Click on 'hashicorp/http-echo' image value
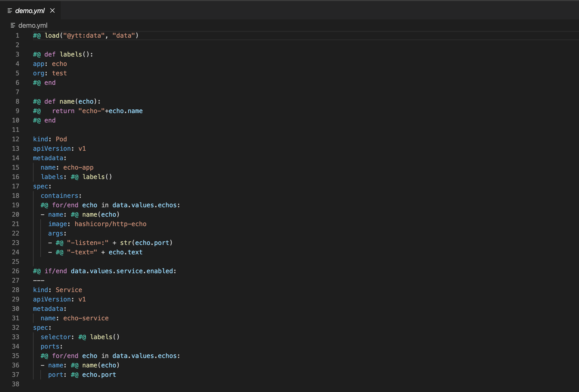 (110, 224)
